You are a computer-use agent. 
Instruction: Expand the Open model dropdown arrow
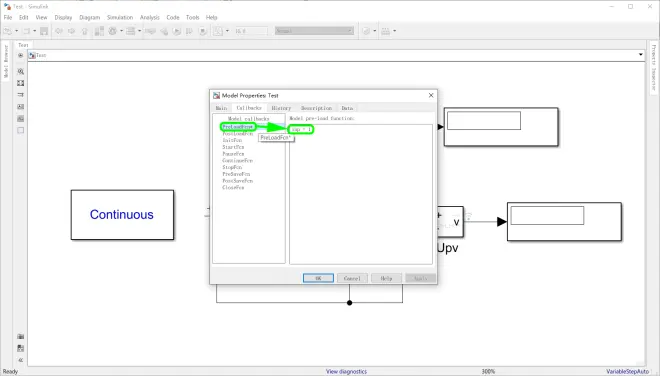pos(35,31)
